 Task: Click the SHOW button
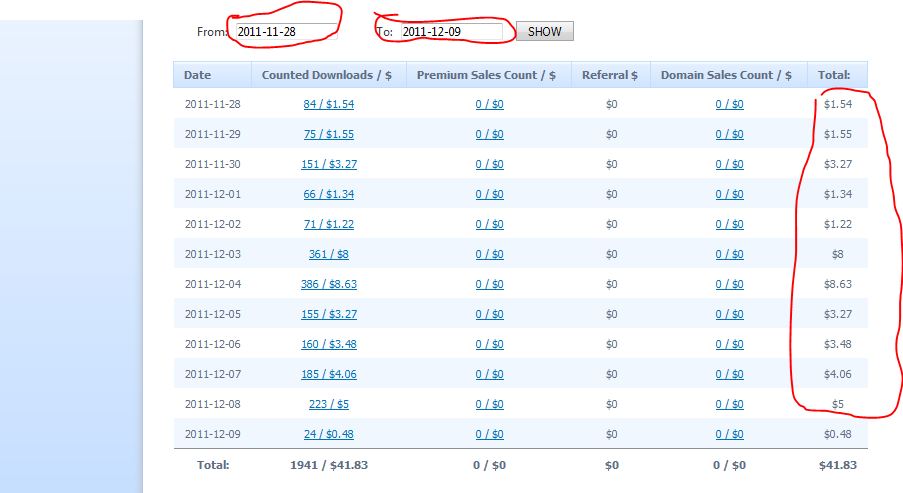tap(544, 32)
